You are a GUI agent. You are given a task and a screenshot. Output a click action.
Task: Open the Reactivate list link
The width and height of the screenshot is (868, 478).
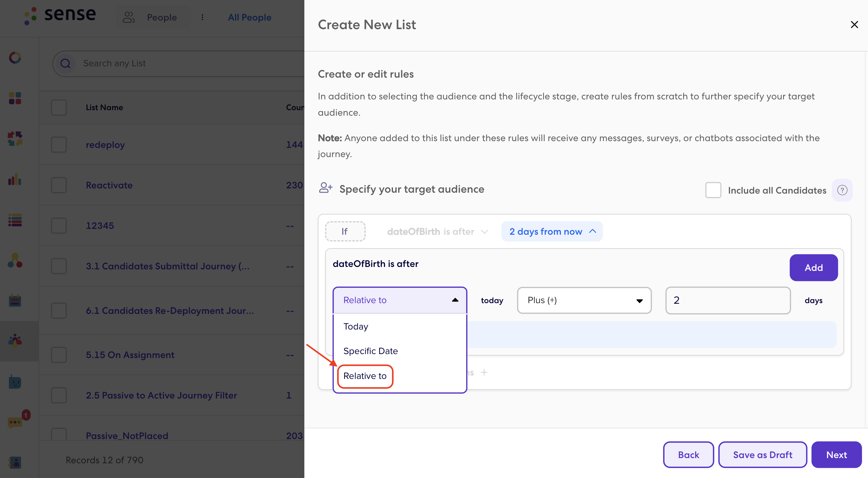(109, 185)
